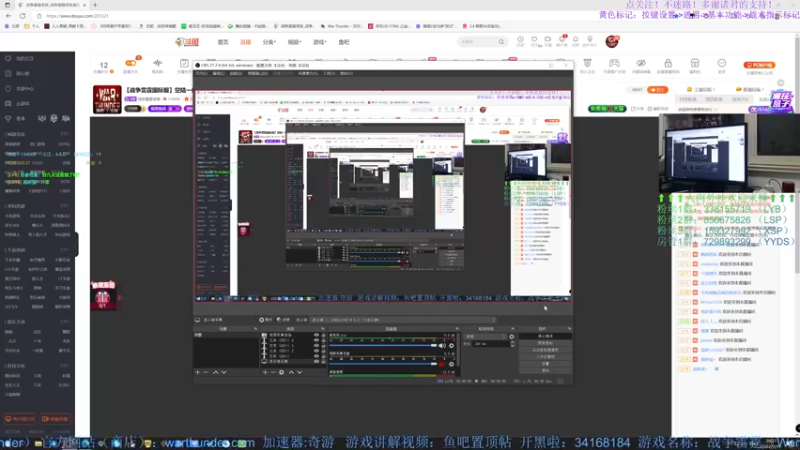Open a new browser tab

95,5
